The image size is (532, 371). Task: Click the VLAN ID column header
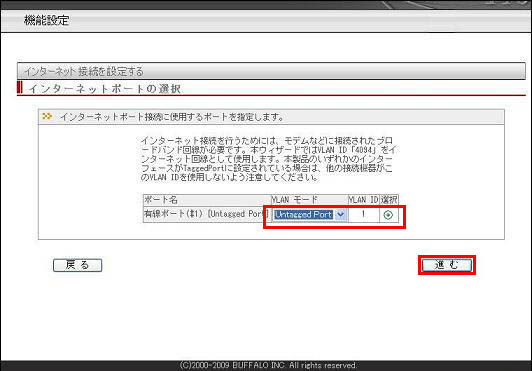tap(363, 200)
